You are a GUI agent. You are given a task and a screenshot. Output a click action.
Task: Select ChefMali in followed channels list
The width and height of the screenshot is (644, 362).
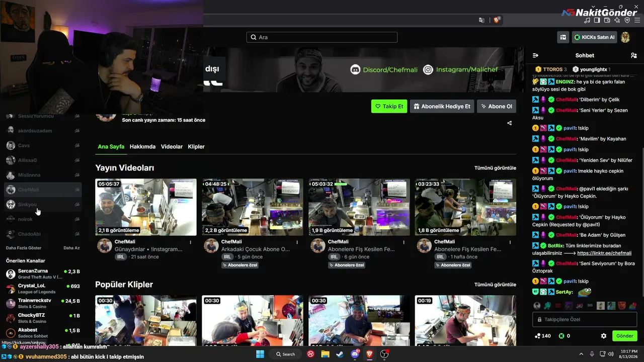pyautogui.click(x=42, y=190)
